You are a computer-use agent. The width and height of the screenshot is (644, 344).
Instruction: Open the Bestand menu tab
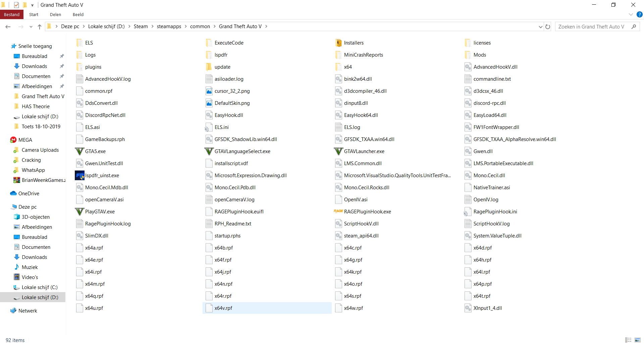(12, 14)
